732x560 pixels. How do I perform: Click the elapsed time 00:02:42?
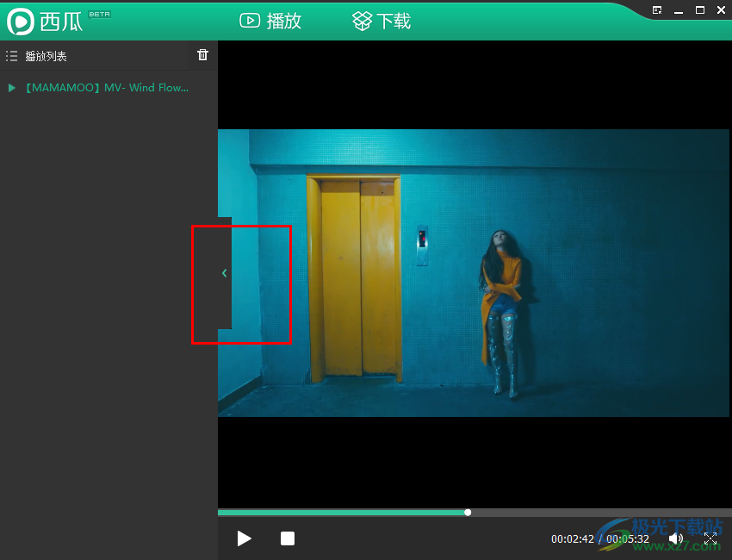(x=573, y=539)
